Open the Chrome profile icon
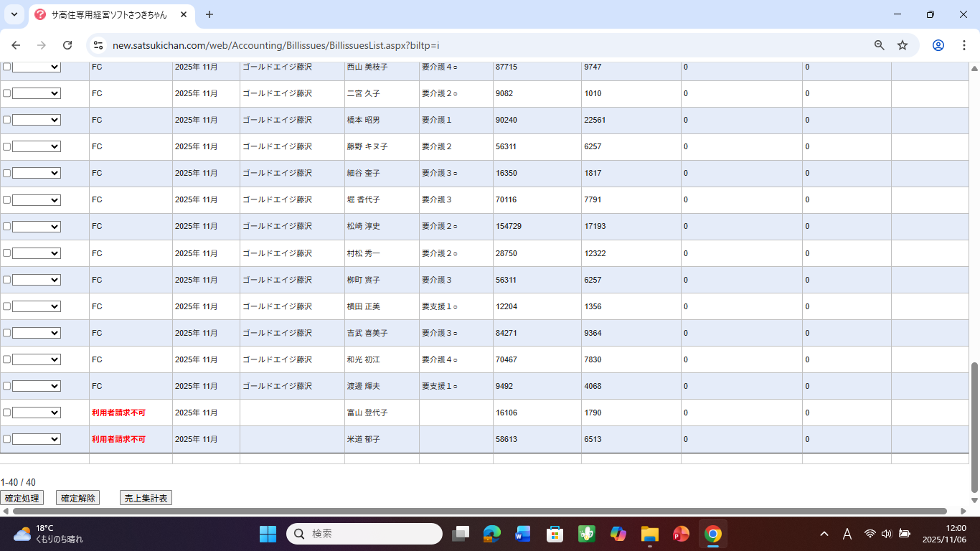The image size is (980, 551). [x=938, y=45]
